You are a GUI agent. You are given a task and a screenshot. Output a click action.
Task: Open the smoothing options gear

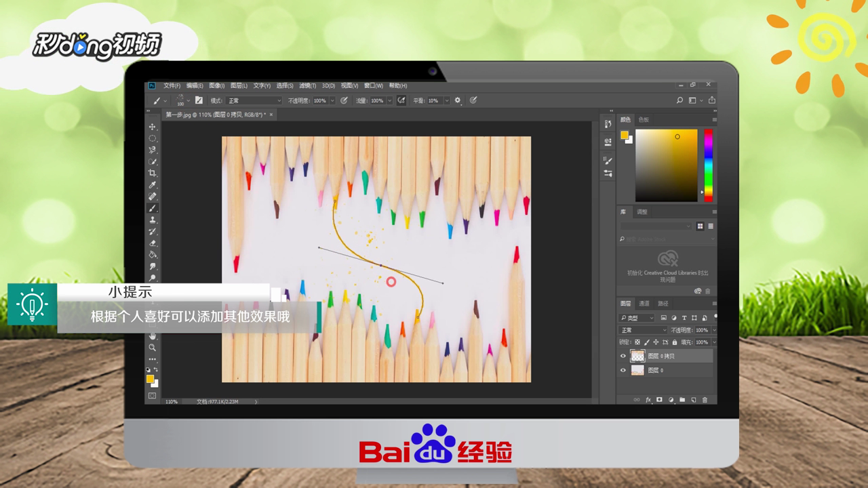[458, 100]
